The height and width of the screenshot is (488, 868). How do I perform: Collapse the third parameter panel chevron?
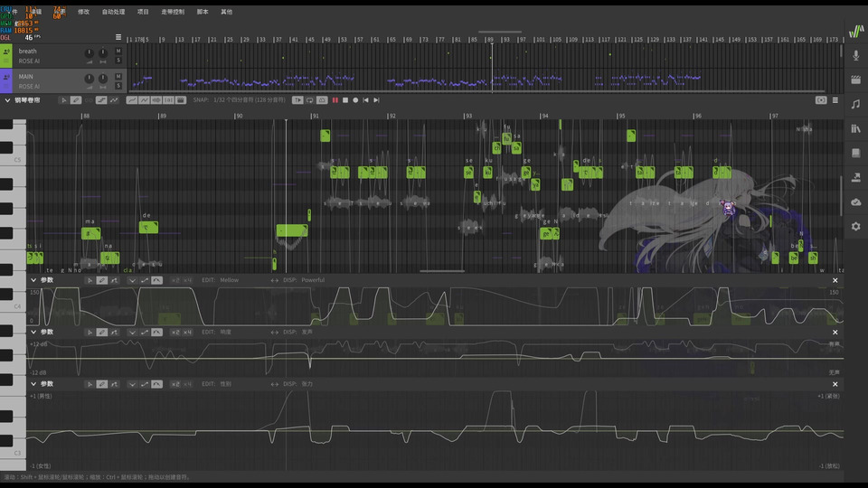(33, 384)
